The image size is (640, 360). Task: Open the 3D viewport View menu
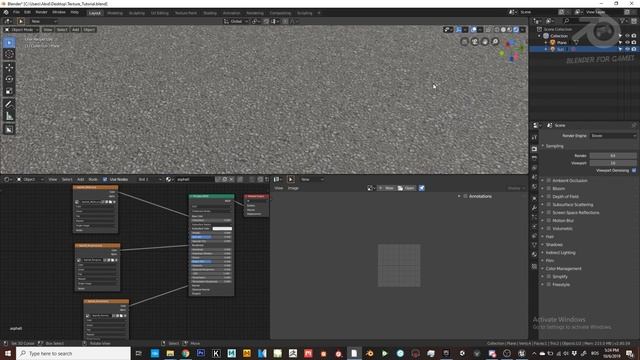[x=48, y=30]
